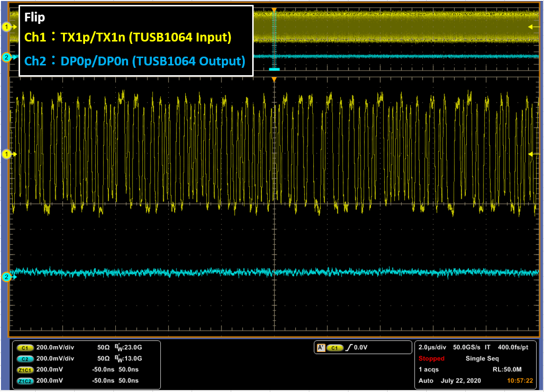Click trigger level arrow on overview right edge
Image resolution: width=544 pixels, height=392 pixels.
tap(533, 27)
